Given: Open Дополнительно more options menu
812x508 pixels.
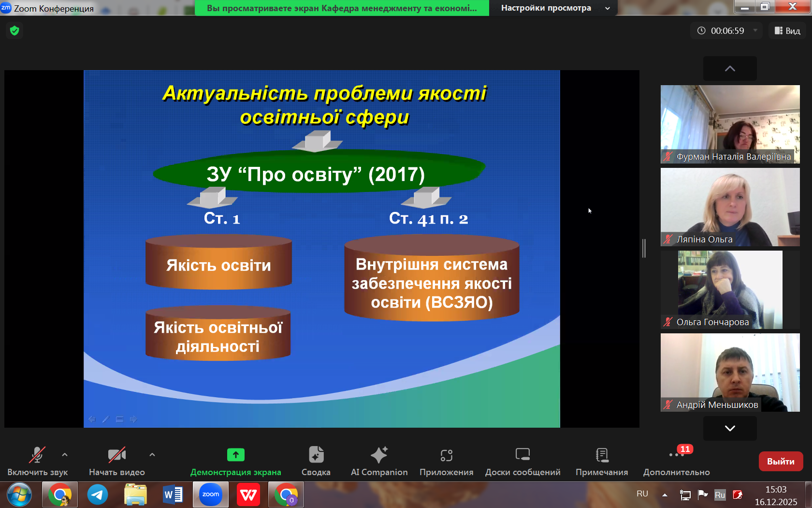Looking at the screenshot, I should (676, 461).
